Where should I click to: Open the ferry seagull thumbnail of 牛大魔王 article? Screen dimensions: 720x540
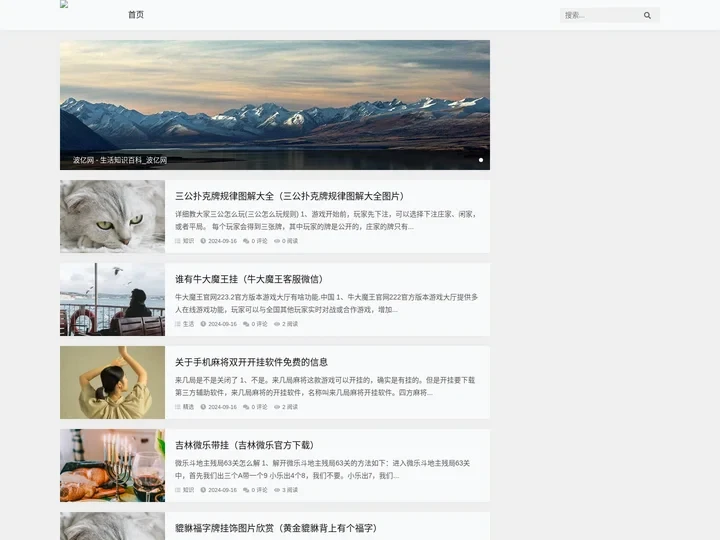pos(112,299)
